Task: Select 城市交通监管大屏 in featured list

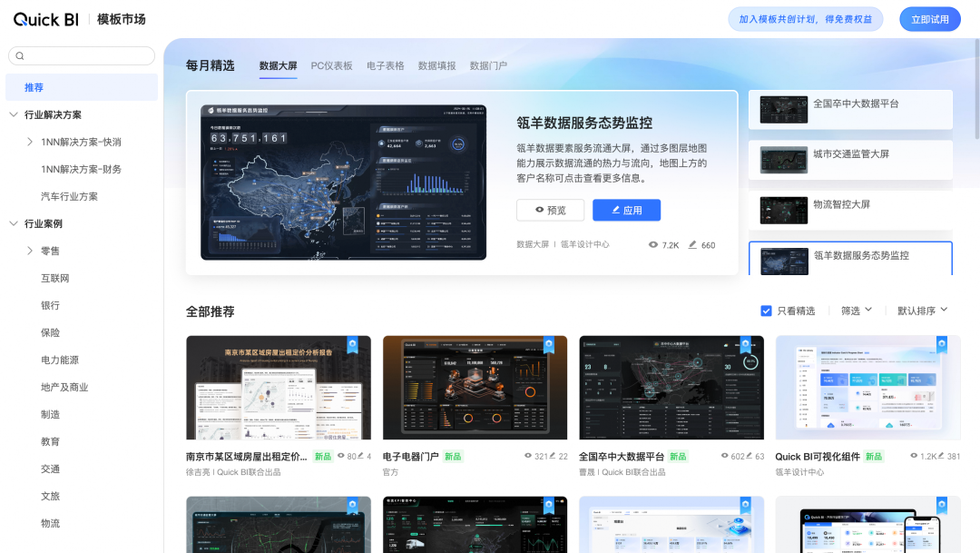Action: pos(850,160)
